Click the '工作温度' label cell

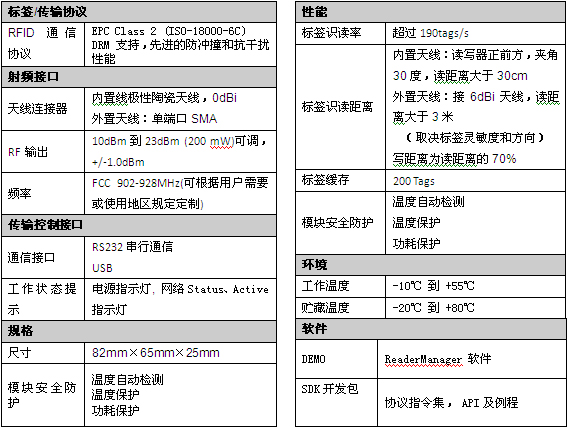[340, 286]
